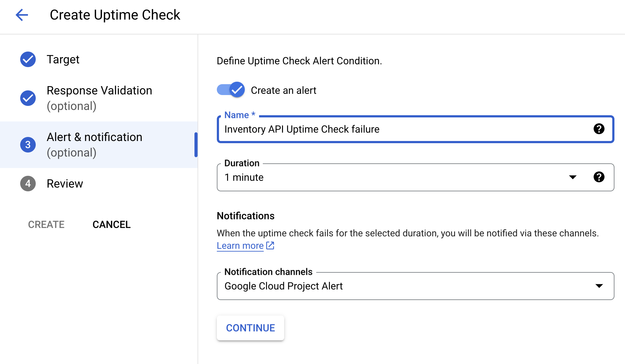Select Response Validation (optional) step
The height and width of the screenshot is (364, 625).
pos(99,98)
